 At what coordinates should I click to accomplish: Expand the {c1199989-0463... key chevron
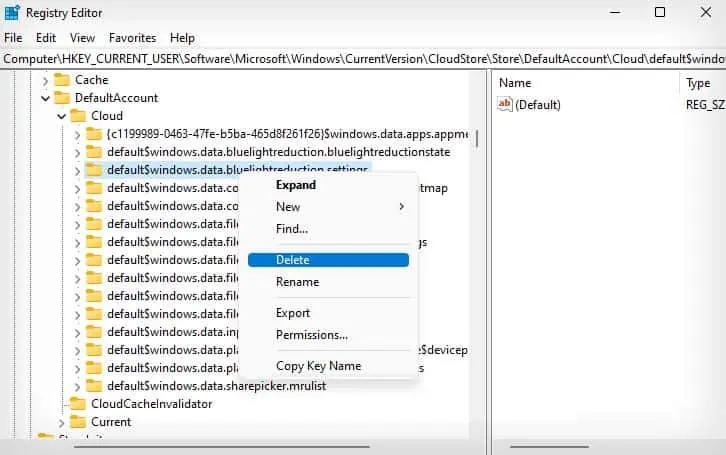(x=77, y=135)
